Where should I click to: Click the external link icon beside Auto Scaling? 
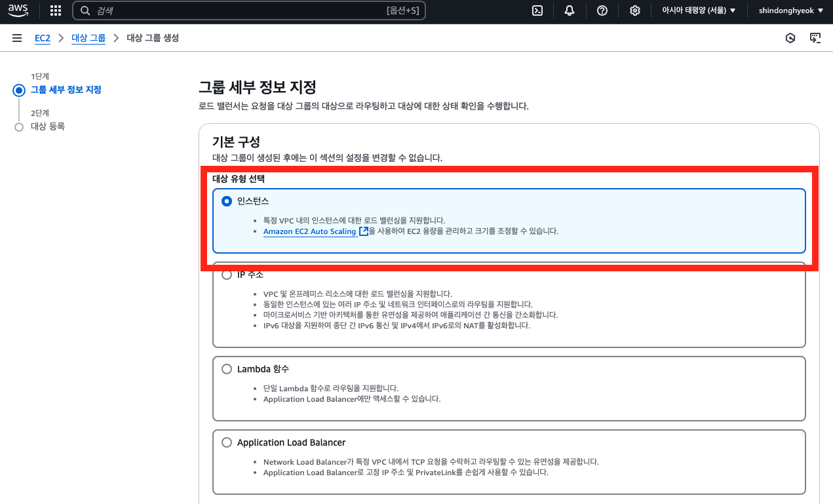point(364,231)
